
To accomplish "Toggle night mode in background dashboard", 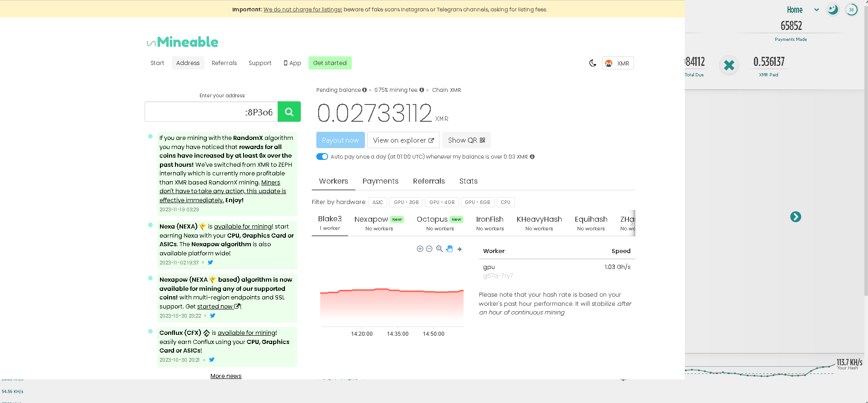I will pos(833,9).
